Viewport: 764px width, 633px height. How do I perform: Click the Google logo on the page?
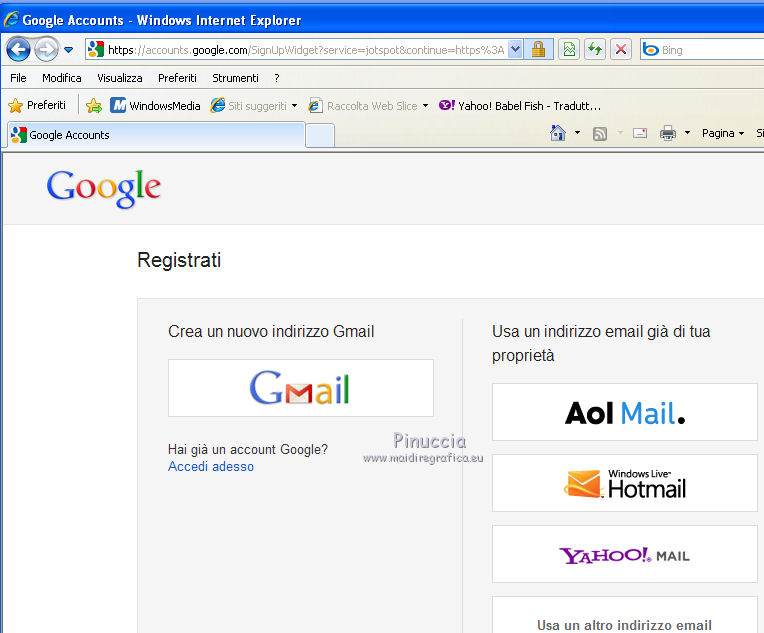point(104,188)
